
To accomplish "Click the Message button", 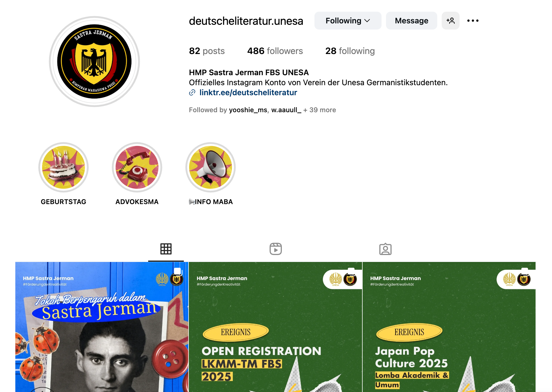I will pyautogui.click(x=411, y=21).
